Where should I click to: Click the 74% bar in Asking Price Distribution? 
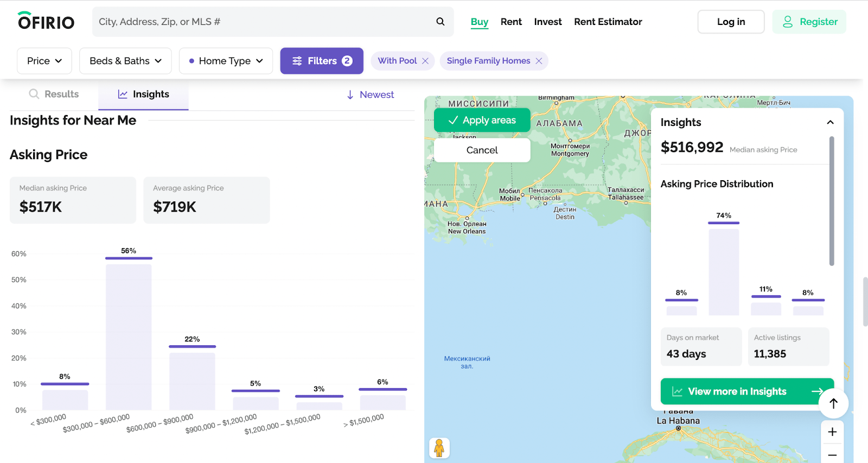[724, 272]
